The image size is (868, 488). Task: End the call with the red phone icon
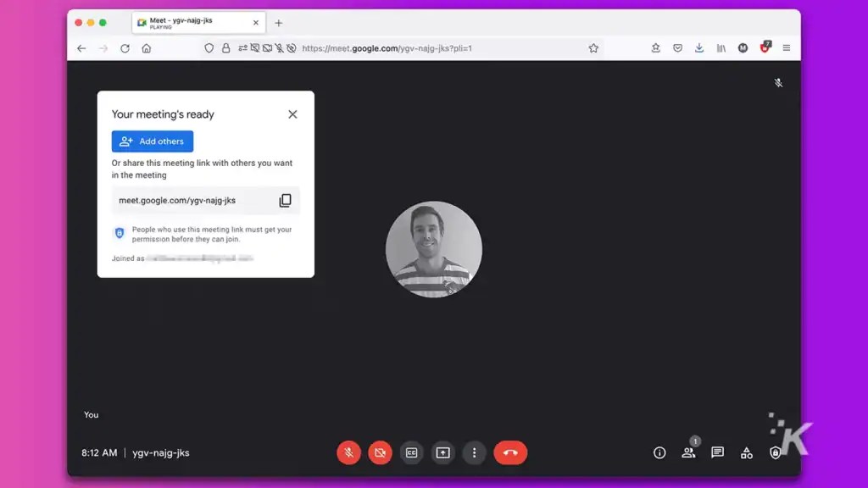pyautogui.click(x=510, y=452)
